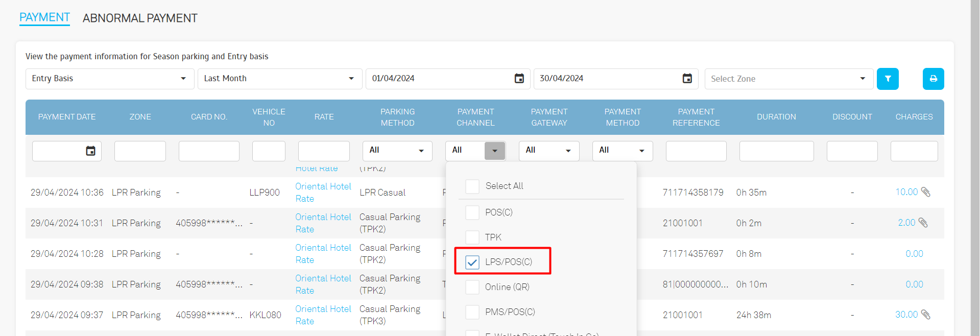Click attachment paperclip beside 10.00 charge

tap(925, 192)
